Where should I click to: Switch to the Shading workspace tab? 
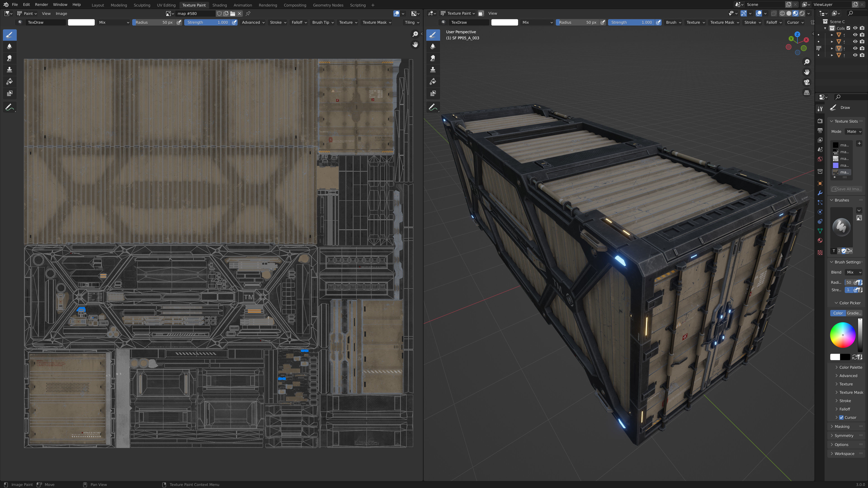(x=219, y=5)
